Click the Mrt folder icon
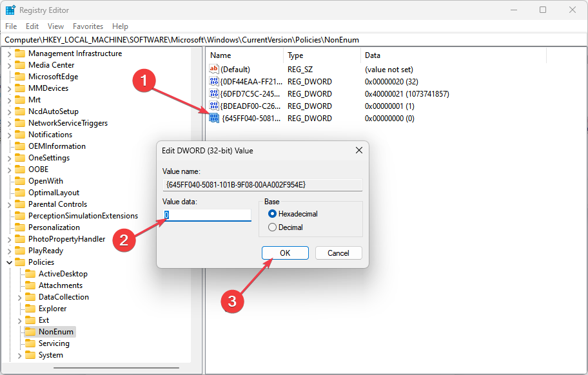 (x=20, y=100)
